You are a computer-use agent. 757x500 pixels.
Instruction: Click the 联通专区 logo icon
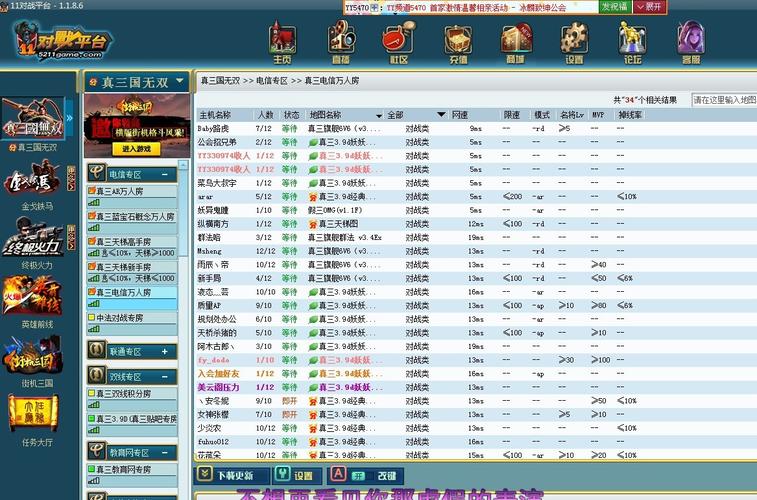pos(97,350)
